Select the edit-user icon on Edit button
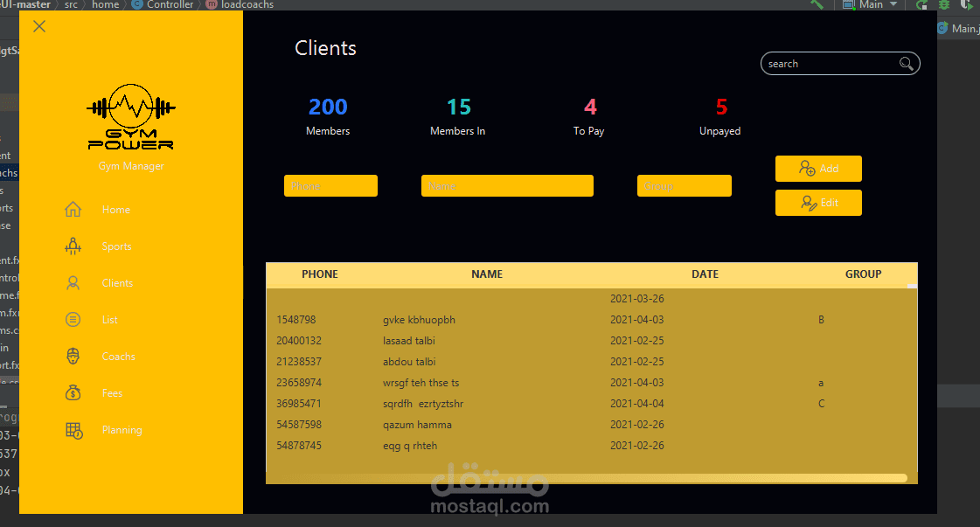This screenshot has height=527, width=980. click(x=809, y=203)
